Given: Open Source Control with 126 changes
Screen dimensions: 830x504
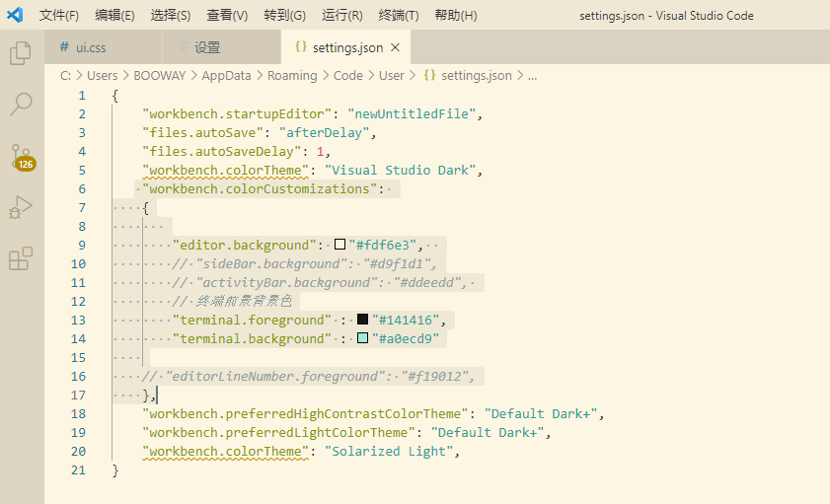Looking at the screenshot, I should click(x=23, y=157).
